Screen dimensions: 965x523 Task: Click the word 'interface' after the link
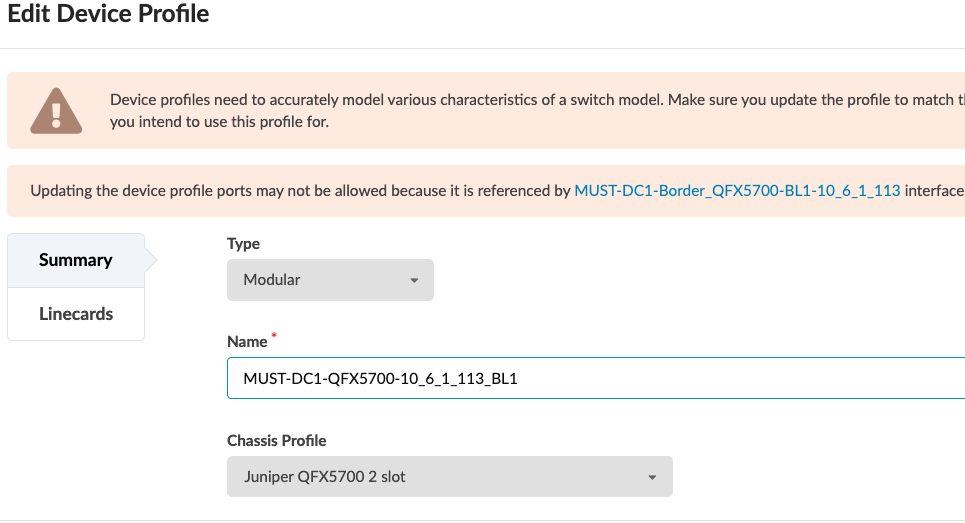coord(934,191)
